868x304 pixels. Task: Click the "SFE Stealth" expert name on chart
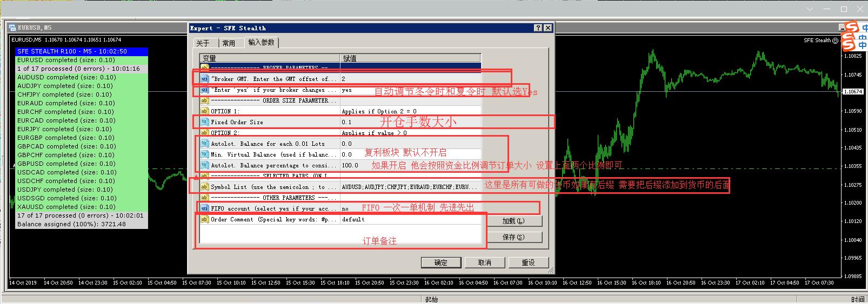[817, 40]
